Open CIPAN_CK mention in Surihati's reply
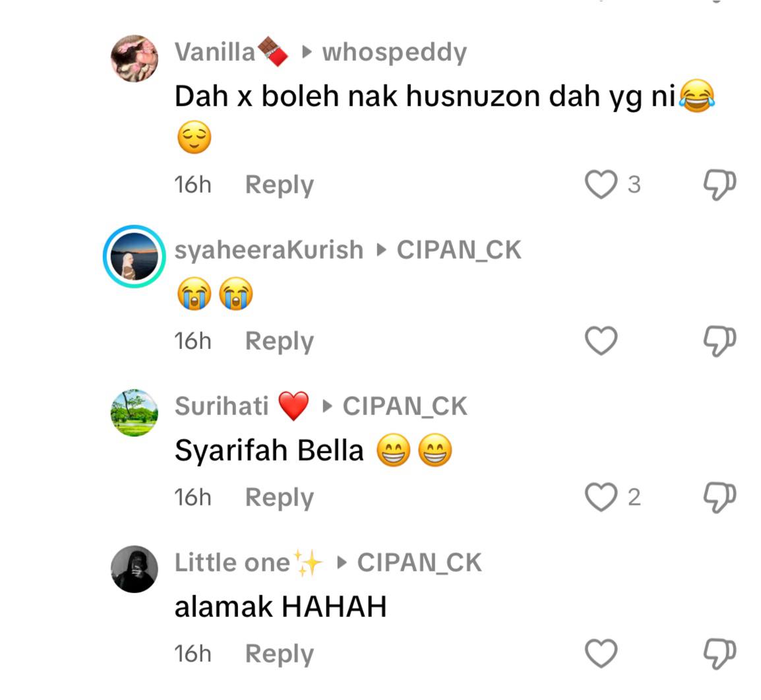761x700 pixels. coord(405,406)
